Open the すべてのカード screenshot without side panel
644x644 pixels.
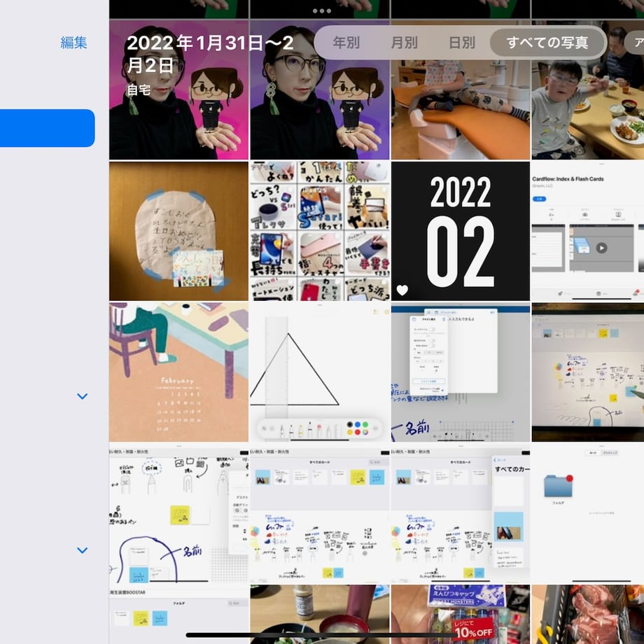pos(319,513)
